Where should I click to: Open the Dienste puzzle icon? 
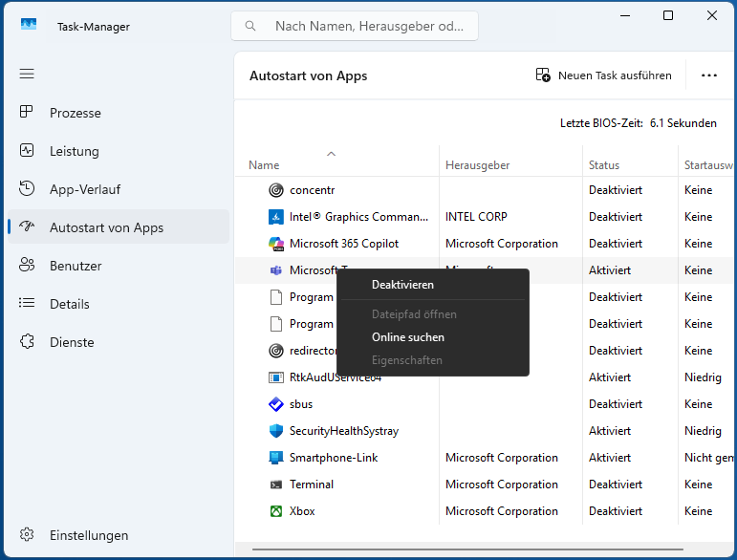click(x=27, y=341)
